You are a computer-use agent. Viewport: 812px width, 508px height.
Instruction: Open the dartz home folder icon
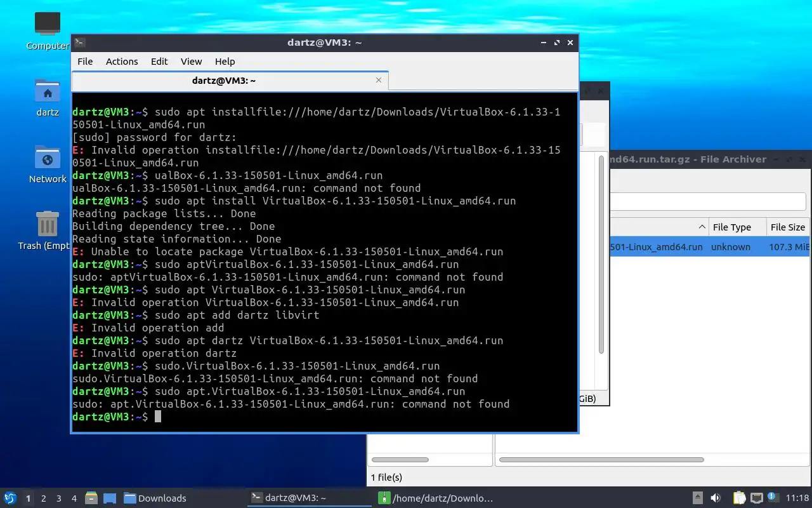point(48,97)
